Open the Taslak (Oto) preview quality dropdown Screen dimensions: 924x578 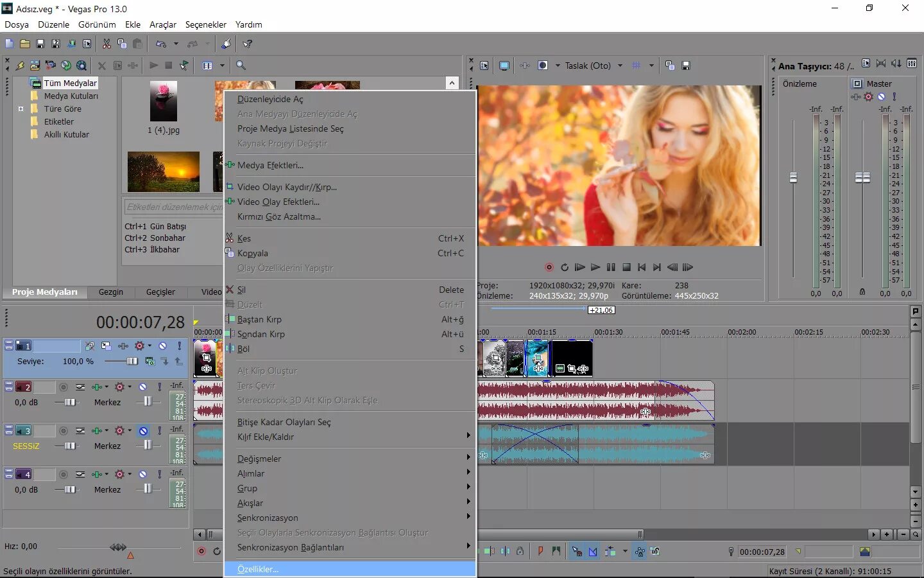coord(619,65)
